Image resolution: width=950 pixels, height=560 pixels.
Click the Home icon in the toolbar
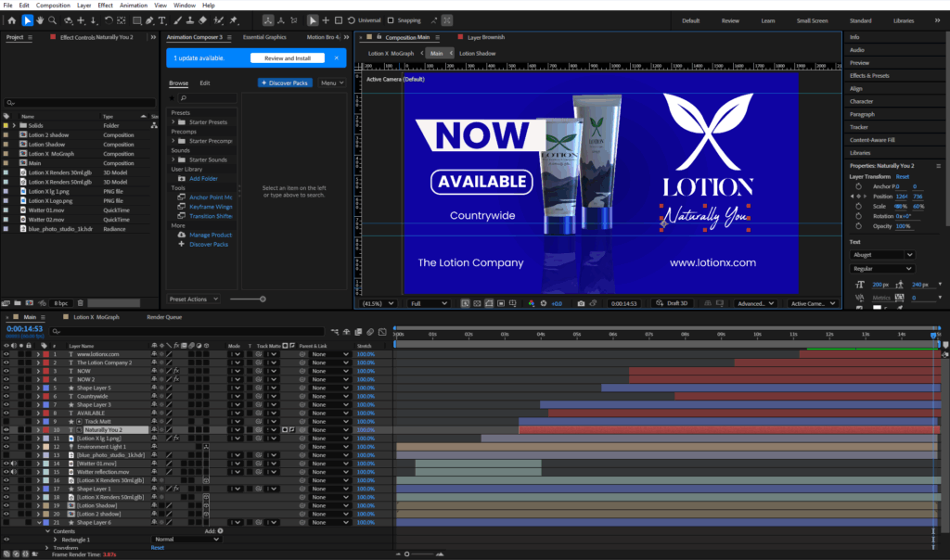(x=10, y=20)
